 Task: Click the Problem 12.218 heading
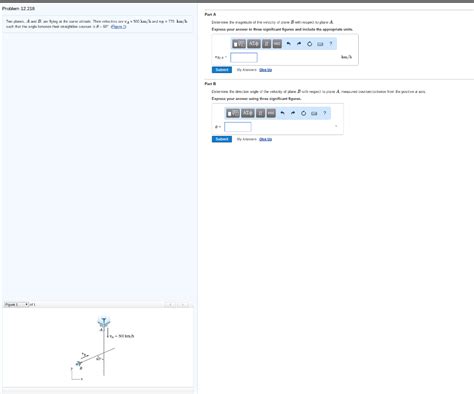point(19,8)
